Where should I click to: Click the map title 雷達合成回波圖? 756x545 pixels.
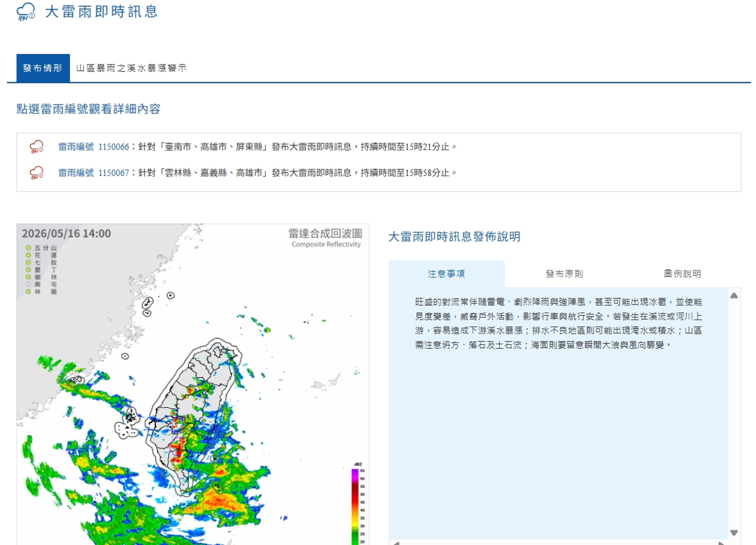click(x=325, y=234)
